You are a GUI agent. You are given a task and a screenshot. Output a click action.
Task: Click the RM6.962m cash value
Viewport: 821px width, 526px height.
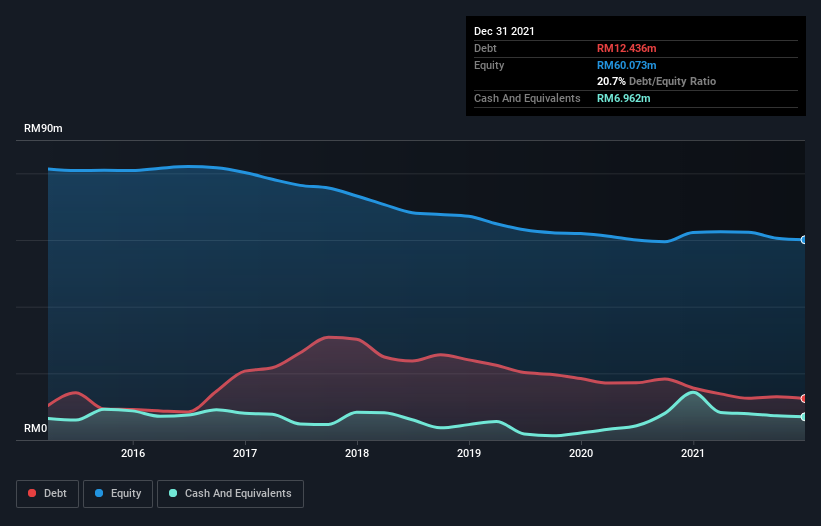coord(624,98)
